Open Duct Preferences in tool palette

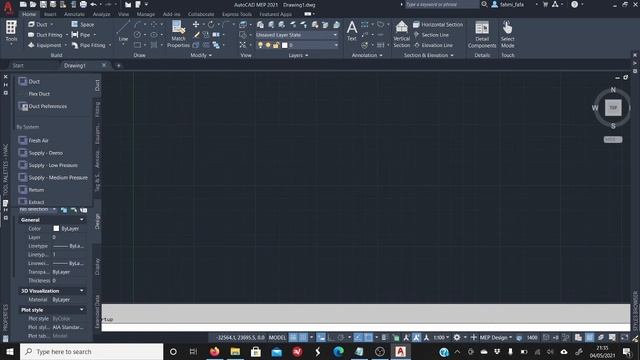tap(43, 107)
